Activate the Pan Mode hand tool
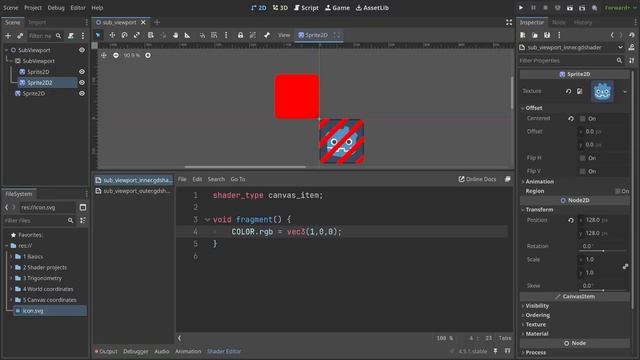The height and width of the screenshot is (360, 640). click(x=176, y=35)
